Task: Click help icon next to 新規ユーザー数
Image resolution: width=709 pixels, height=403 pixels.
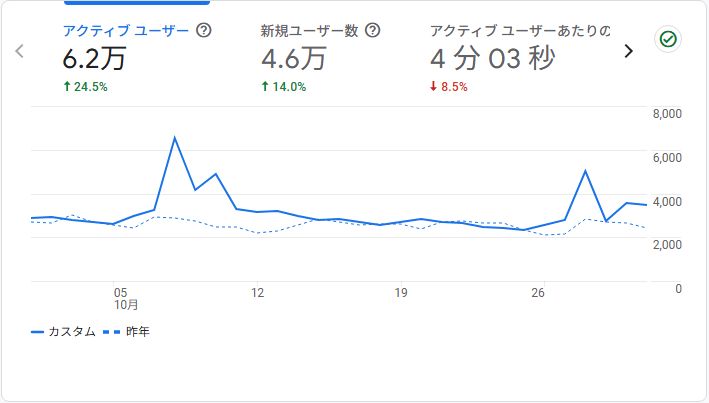Action: [374, 31]
